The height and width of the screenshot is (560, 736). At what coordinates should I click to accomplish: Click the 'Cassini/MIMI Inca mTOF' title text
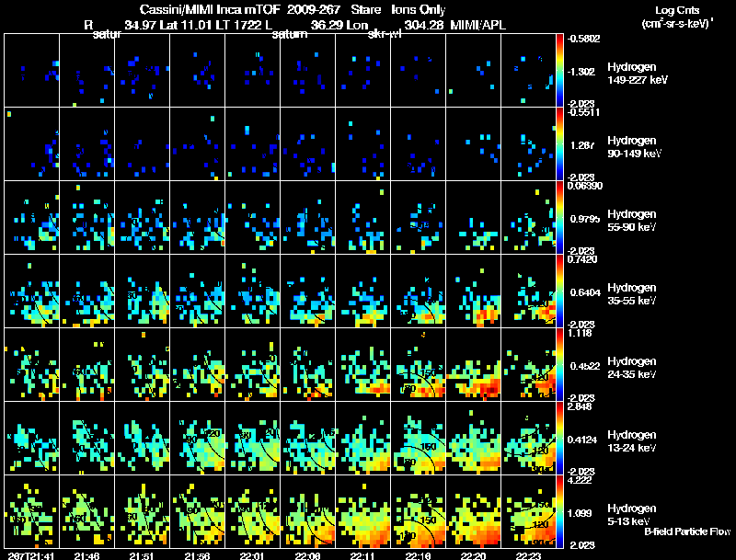211,9
